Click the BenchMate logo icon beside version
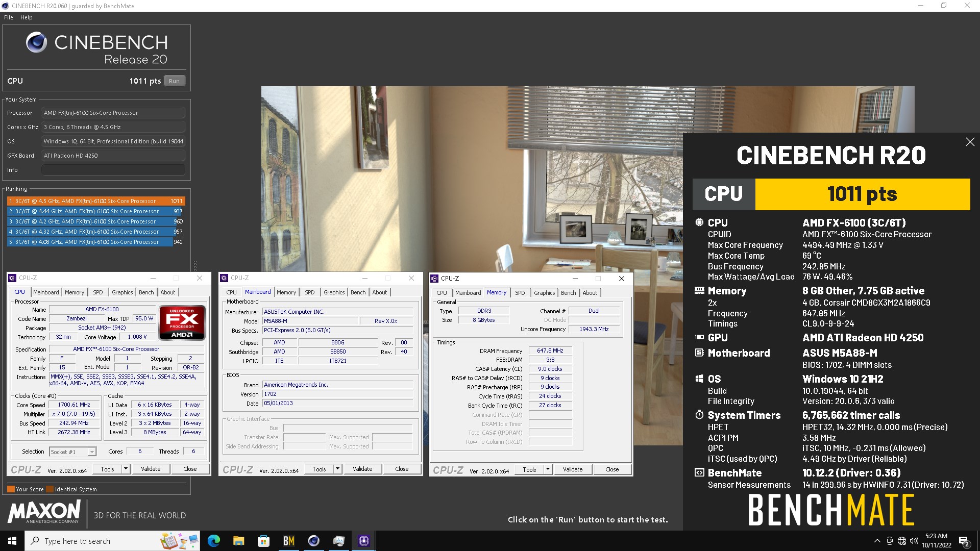Screen dimensions: 980x551 coord(699,473)
